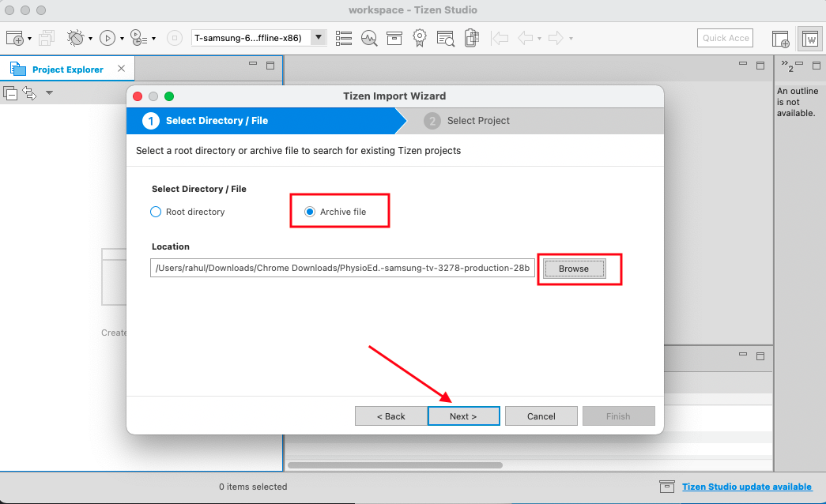This screenshot has width=826, height=504.
Task: Click the Run play icon in toolbar
Action: point(107,38)
